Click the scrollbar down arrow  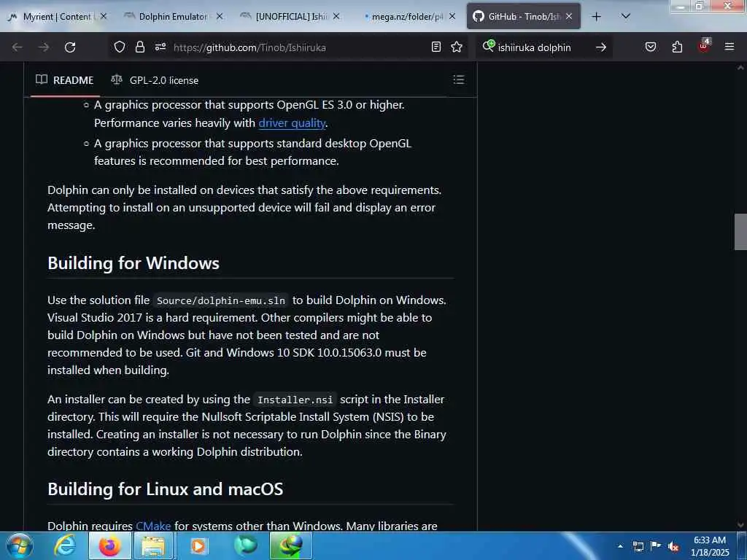[x=740, y=525]
